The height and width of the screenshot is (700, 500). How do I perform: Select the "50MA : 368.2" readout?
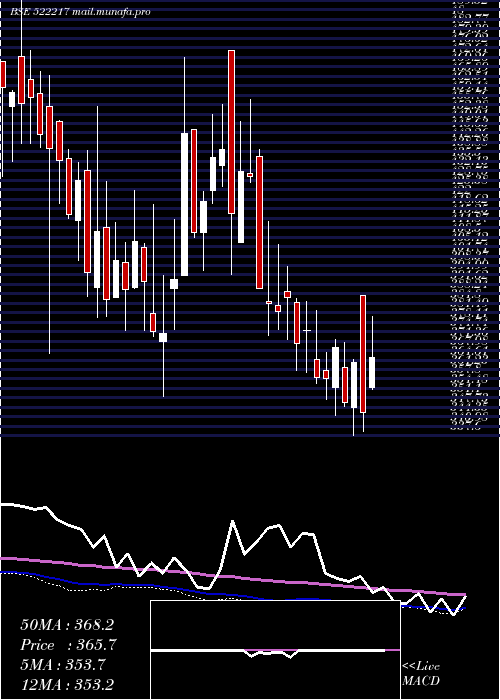(67, 625)
